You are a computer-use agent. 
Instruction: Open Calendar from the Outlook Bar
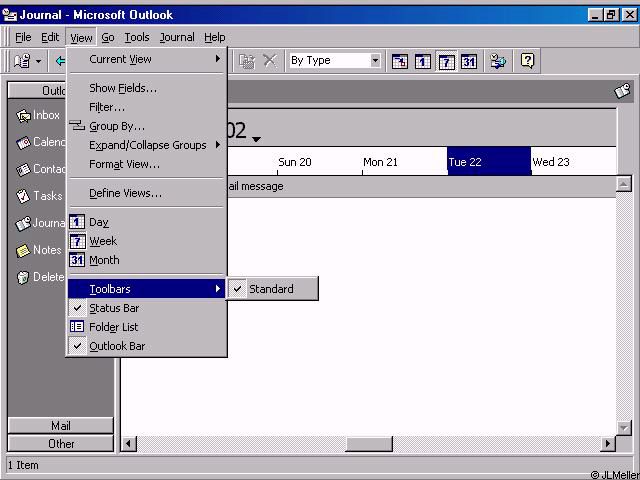click(x=40, y=142)
